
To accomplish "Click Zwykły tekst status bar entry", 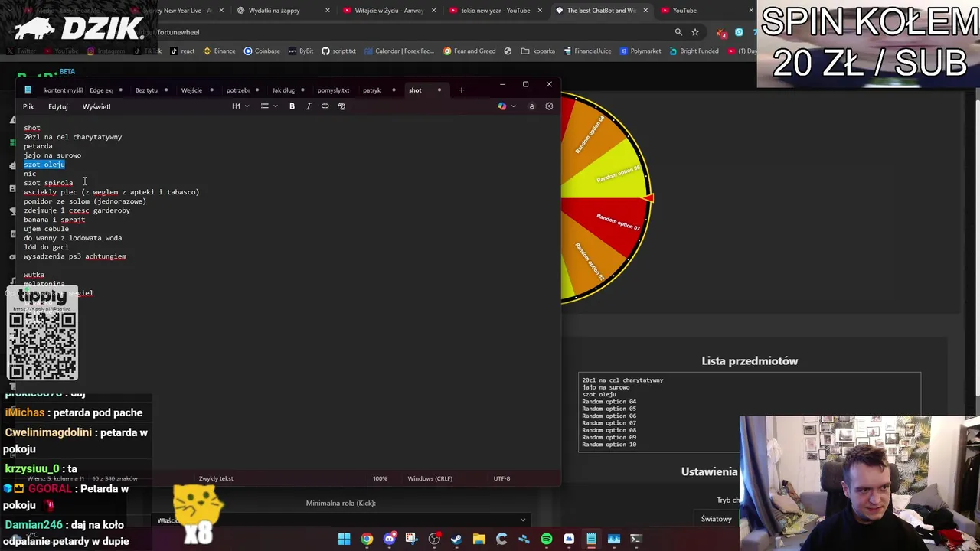I will [x=216, y=478].
